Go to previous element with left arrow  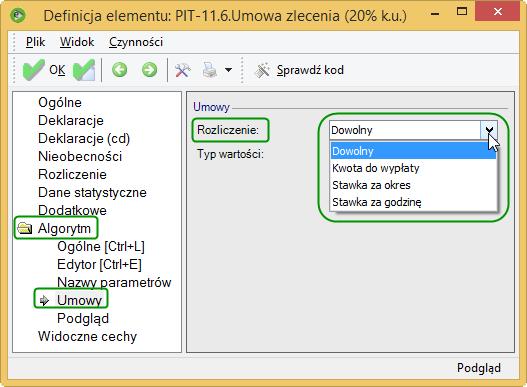click(x=119, y=70)
